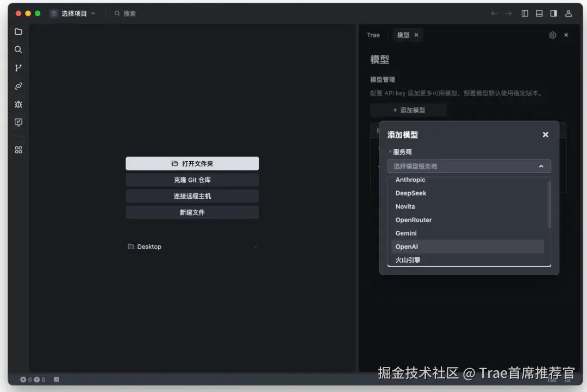
Task: Close the 添加模型 dialog
Action: pos(546,135)
